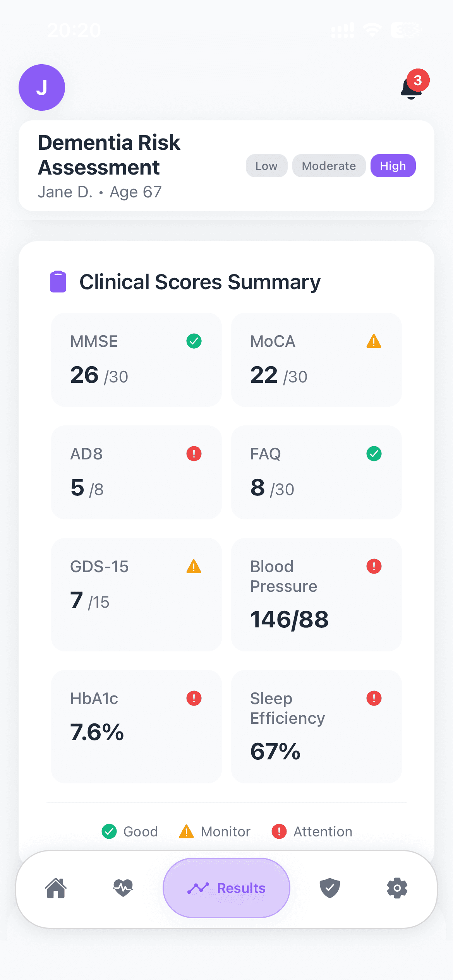Tap the clipboard icon beside Clinical Scores
Image resolution: width=453 pixels, height=980 pixels.
pos(58,282)
